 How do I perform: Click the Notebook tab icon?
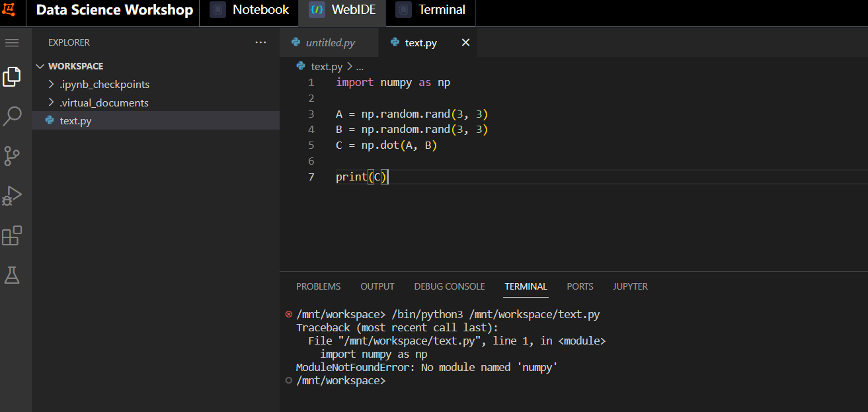[217, 10]
